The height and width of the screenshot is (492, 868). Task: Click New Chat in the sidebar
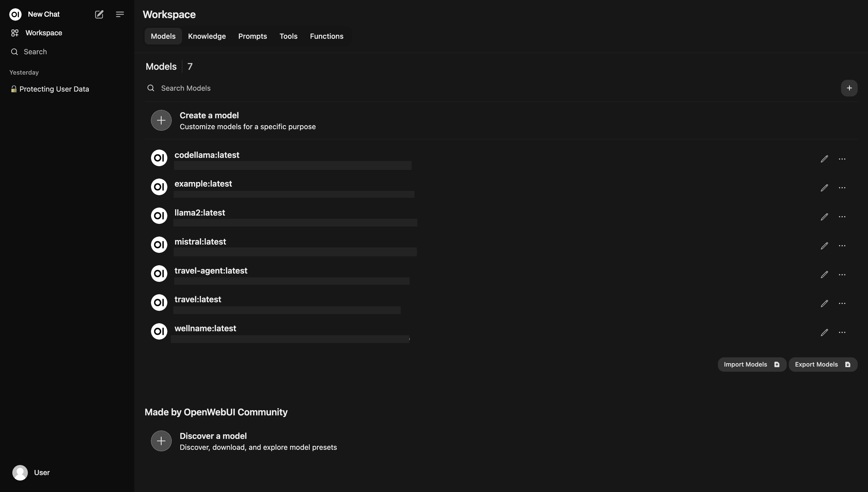[44, 14]
